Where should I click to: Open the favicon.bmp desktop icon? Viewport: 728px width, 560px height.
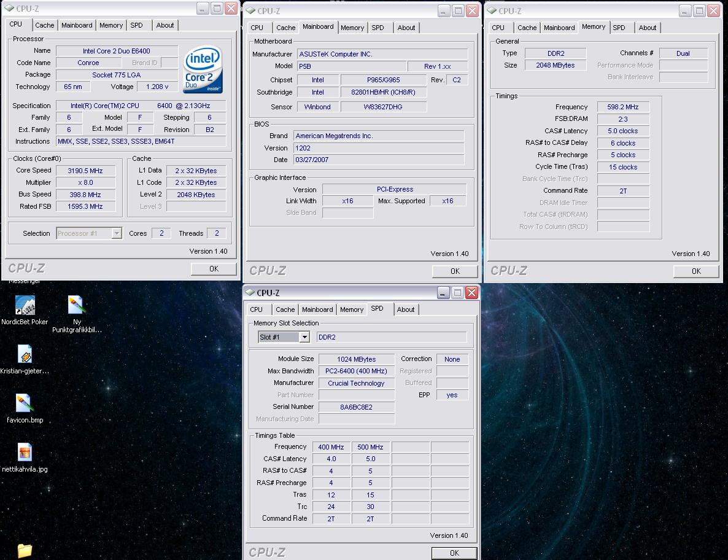pos(25,408)
